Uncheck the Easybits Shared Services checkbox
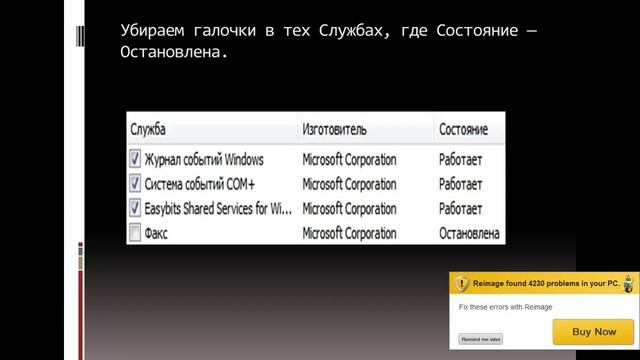 [x=135, y=208]
